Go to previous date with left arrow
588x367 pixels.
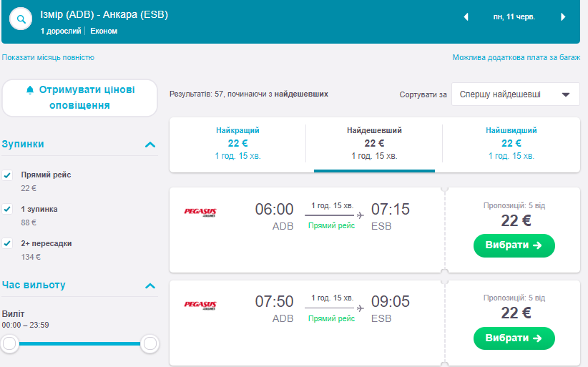click(466, 16)
